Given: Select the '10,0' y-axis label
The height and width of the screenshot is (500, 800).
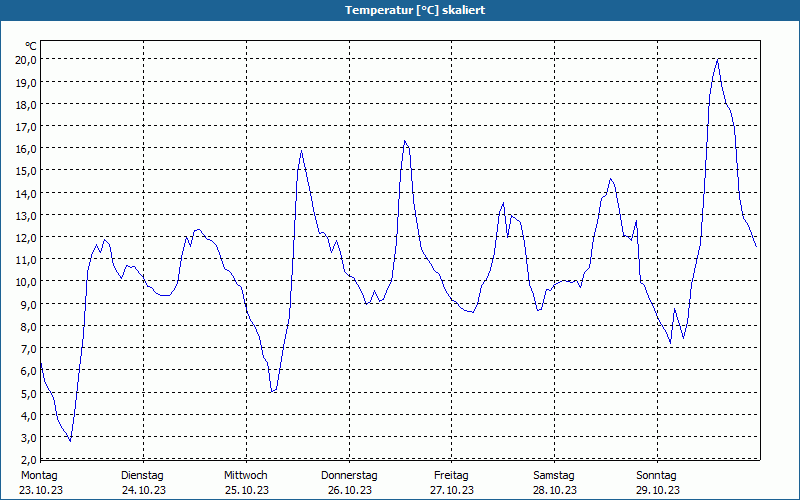Looking at the screenshot, I should click(x=26, y=282).
